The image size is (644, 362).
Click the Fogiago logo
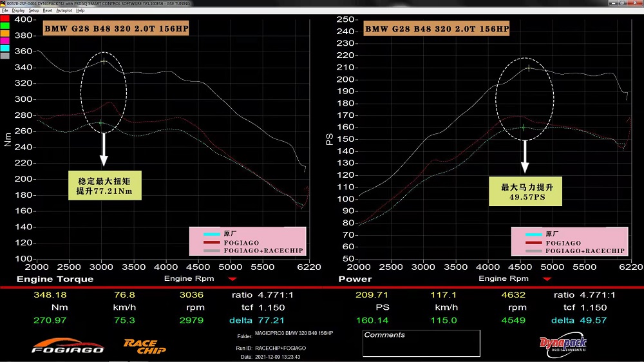pos(68,346)
